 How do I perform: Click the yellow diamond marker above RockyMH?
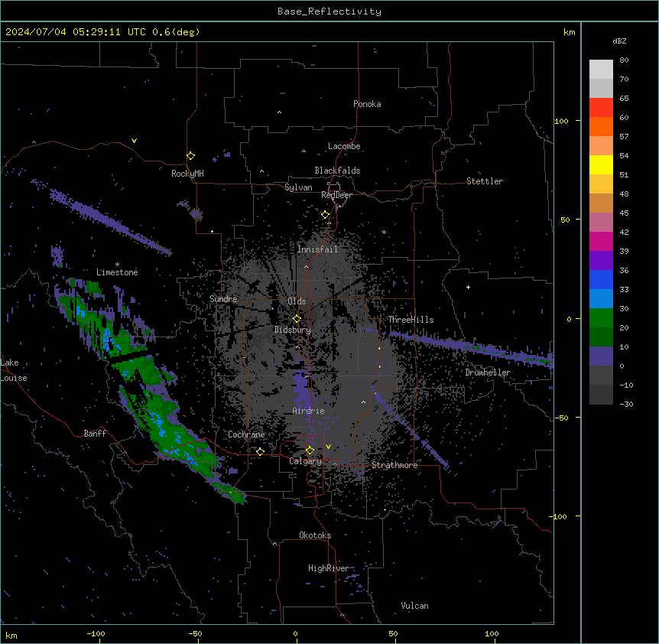(x=191, y=156)
